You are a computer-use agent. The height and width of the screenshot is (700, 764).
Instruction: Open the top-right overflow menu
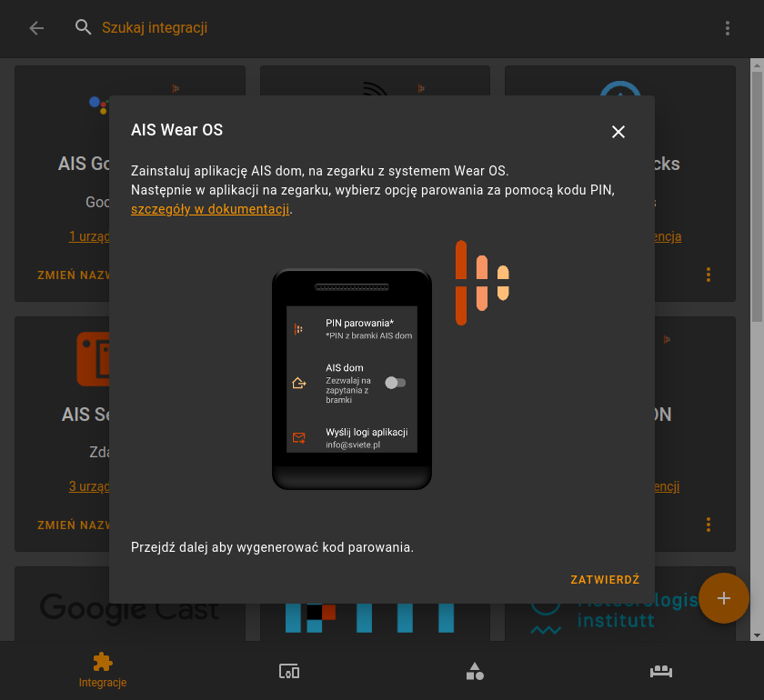click(727, 28)
